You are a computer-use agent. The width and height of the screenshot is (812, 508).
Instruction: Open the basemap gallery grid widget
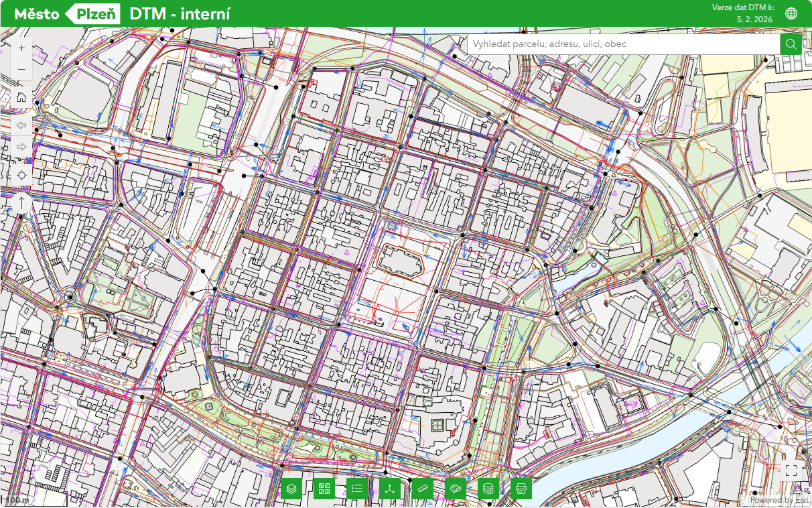[324, 488]
